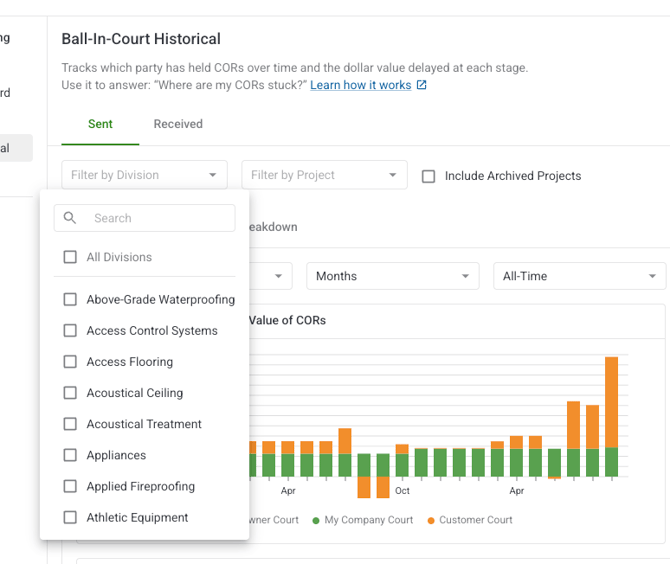The height and width of the screenshot is (564, 670).
Task: Check the All Divisions checkbox
Action: click(x=70, y=257)
